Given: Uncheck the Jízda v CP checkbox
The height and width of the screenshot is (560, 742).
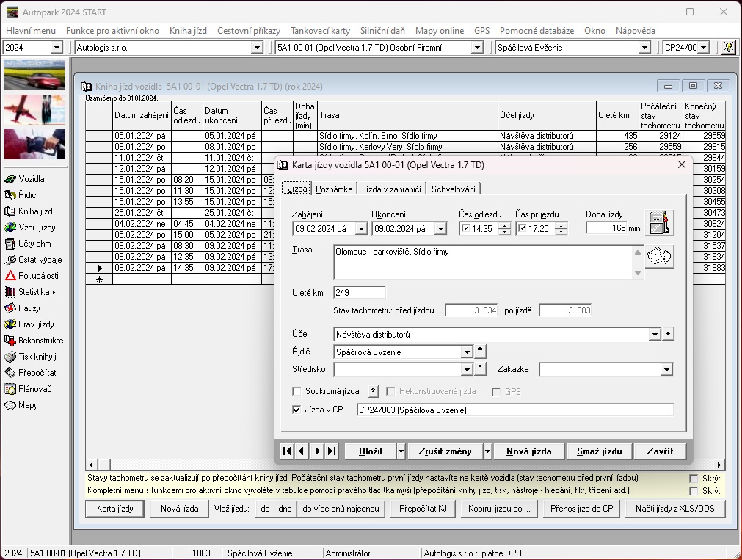Looking at the screenshot, I should 297,410.
